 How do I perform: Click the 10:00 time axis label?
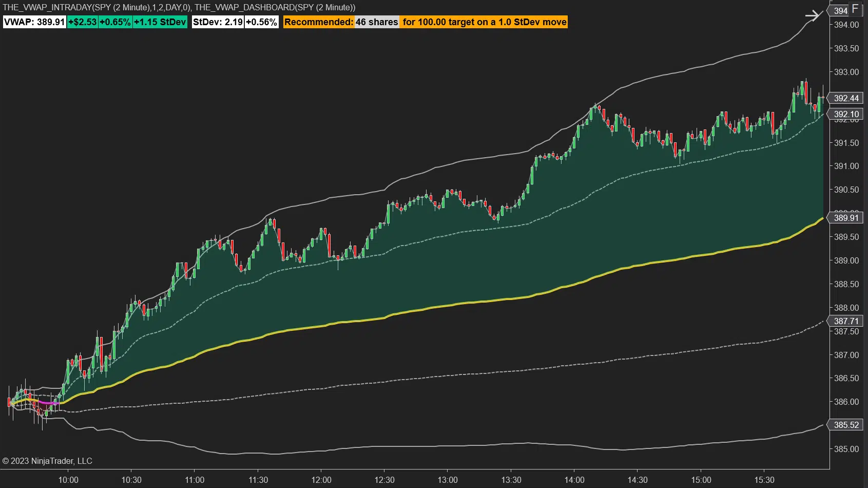tap(68, 480)
